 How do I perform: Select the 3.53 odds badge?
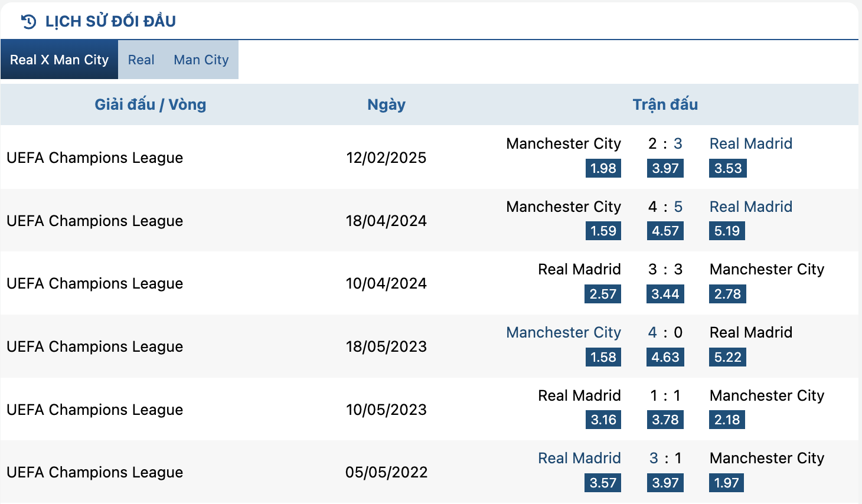[x=727, y=168]
